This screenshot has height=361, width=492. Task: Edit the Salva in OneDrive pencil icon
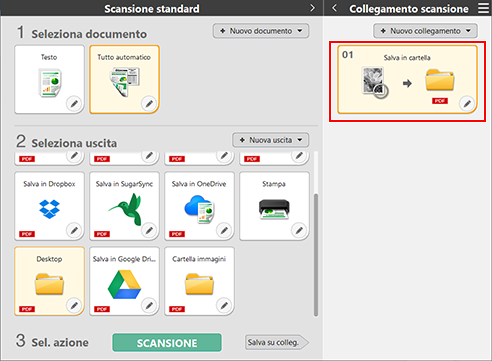[x=224, y=230]
